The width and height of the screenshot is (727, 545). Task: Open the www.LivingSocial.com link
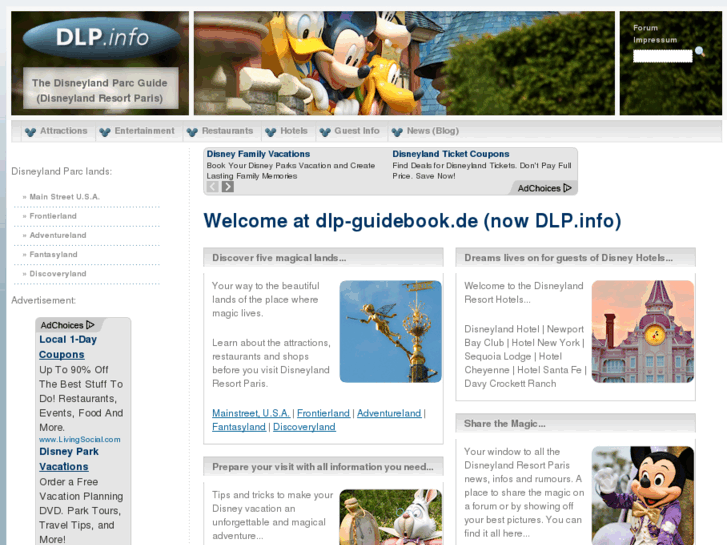click(80, 439)
